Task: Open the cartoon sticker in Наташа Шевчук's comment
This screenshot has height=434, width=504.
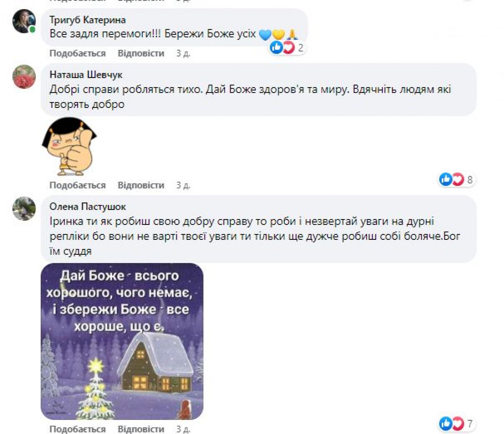Action: [x=69, y=146]
